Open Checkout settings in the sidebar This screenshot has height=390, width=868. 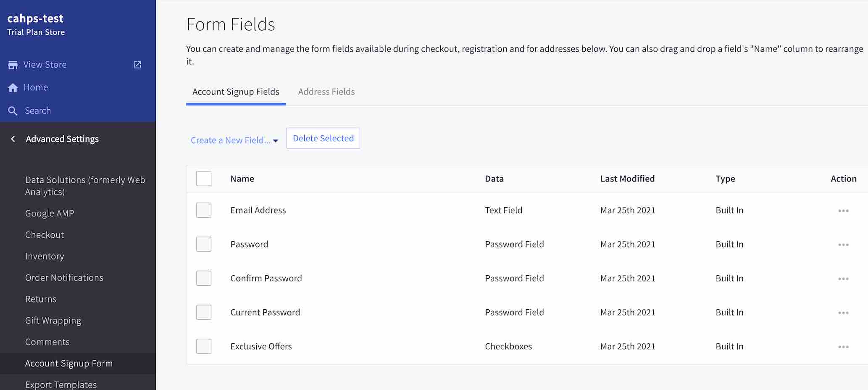click(44, 235)
